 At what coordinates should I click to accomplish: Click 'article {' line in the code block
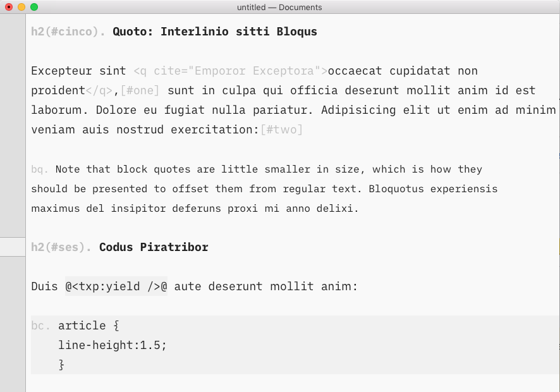tap(88, 326)
